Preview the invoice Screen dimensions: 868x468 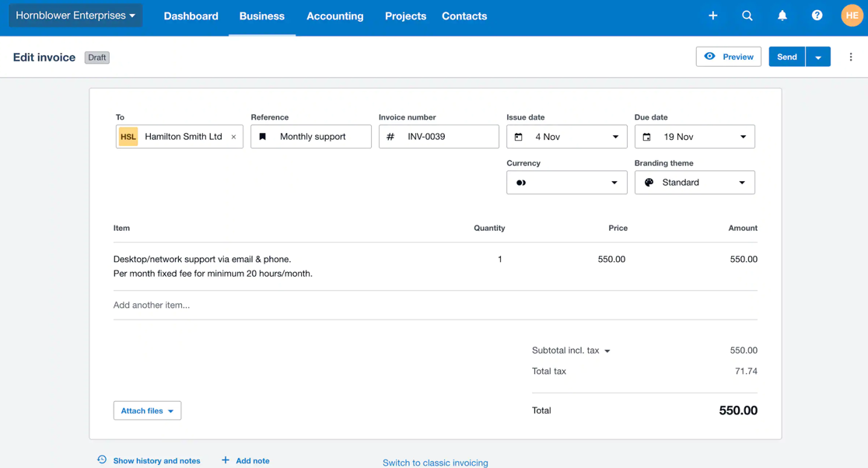tap(728, 56)
